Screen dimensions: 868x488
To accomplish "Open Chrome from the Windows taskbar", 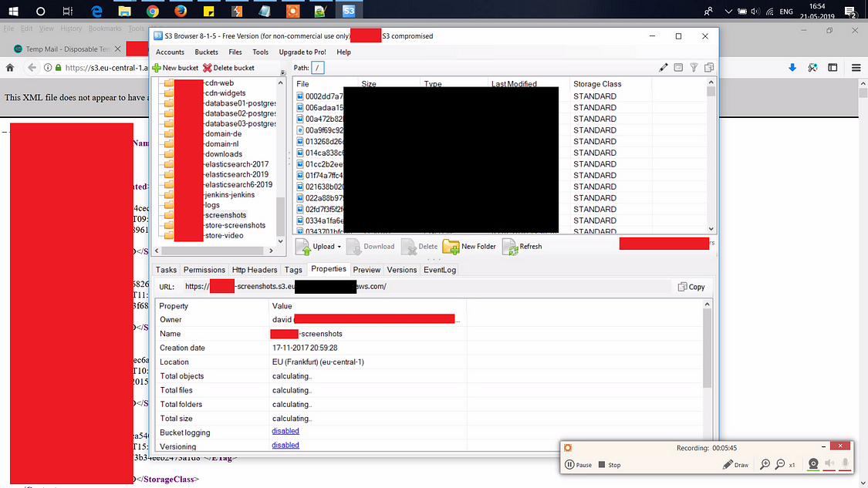I will 153,11.
